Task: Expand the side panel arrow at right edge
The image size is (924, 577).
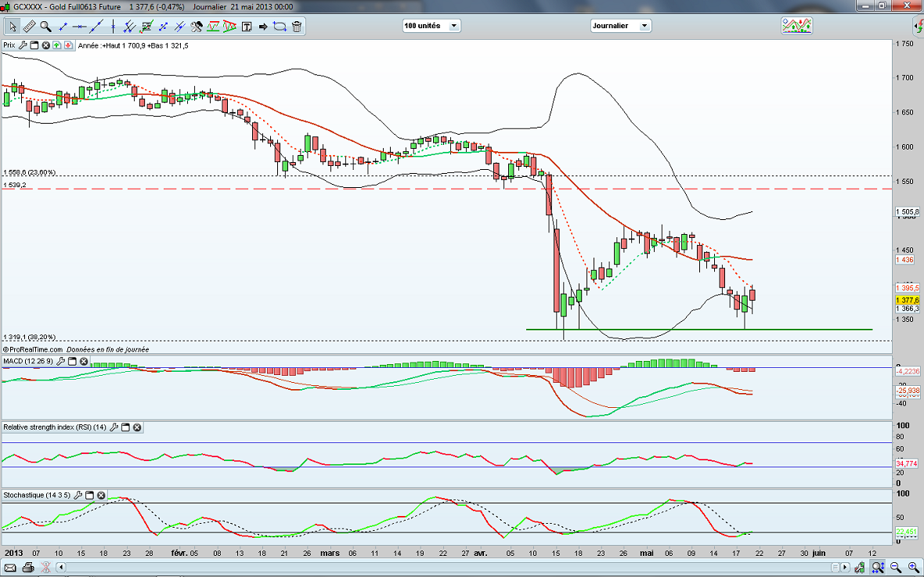Action: (919, 27)
